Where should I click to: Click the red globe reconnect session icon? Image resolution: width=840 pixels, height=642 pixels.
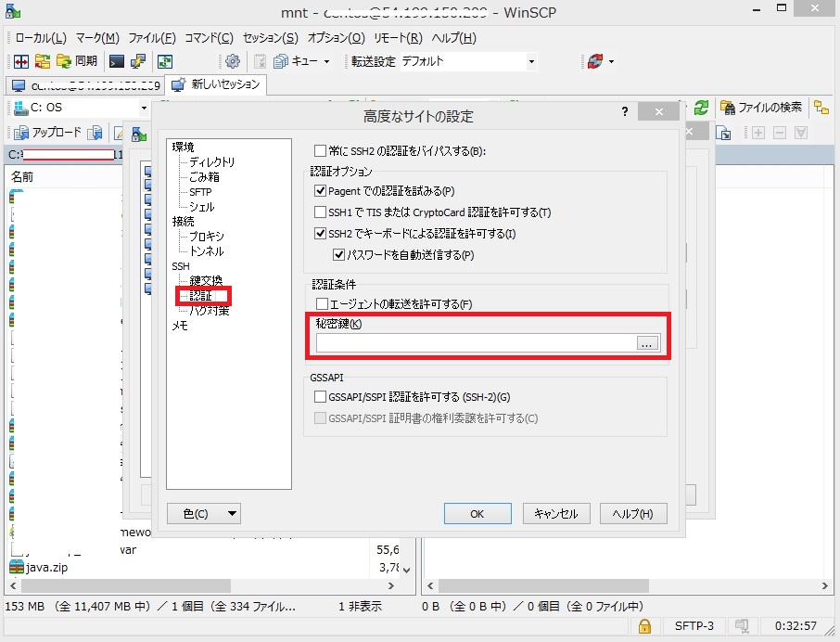coord(594,61)
